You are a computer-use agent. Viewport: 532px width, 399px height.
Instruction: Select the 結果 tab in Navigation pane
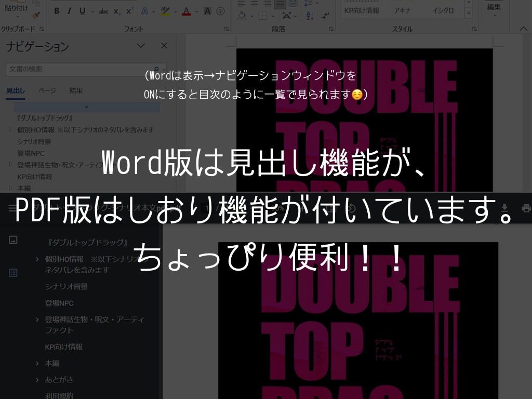pyautogui.click(x=76, y=90)
